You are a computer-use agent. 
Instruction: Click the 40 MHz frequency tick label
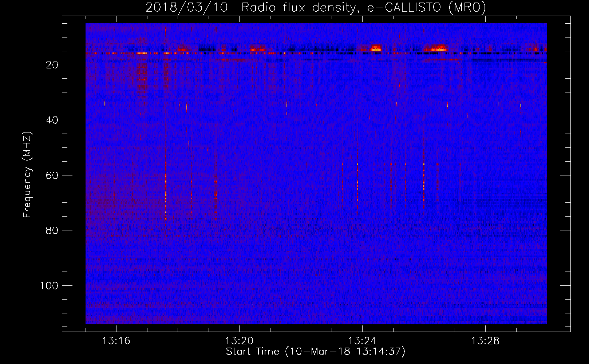(52, 120)
